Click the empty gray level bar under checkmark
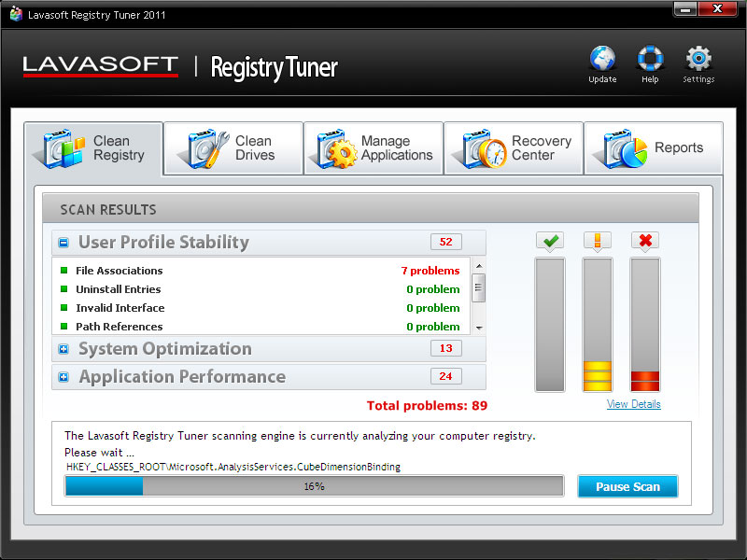 click(x=550, y=325)
